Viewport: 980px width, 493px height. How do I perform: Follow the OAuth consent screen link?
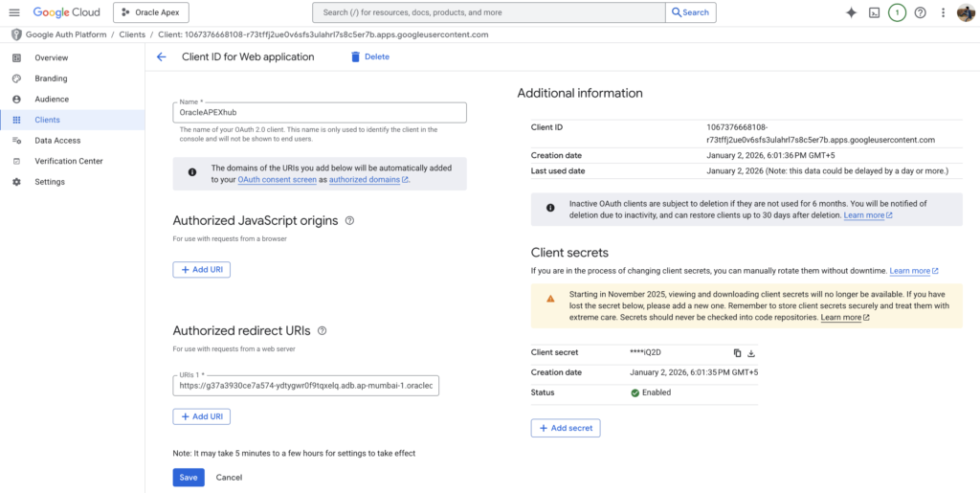pos(277,180)
